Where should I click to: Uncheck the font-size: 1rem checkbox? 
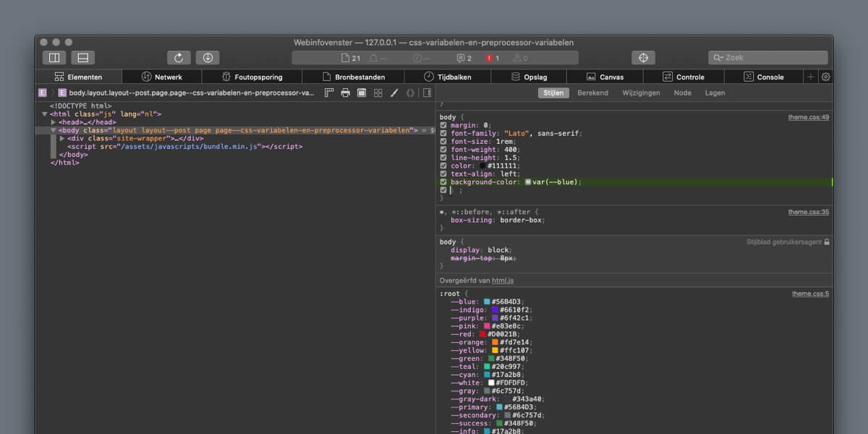pyautogui.click(x=443, y=141)
